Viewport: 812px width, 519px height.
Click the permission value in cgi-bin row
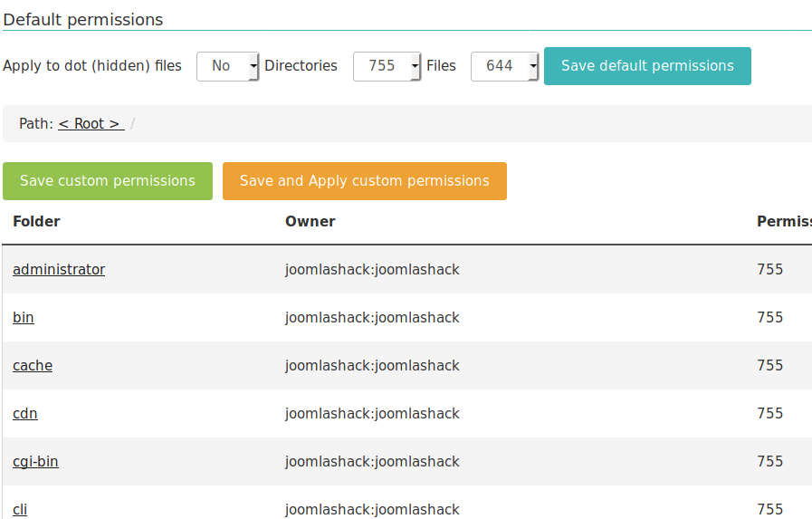point(770,462)
